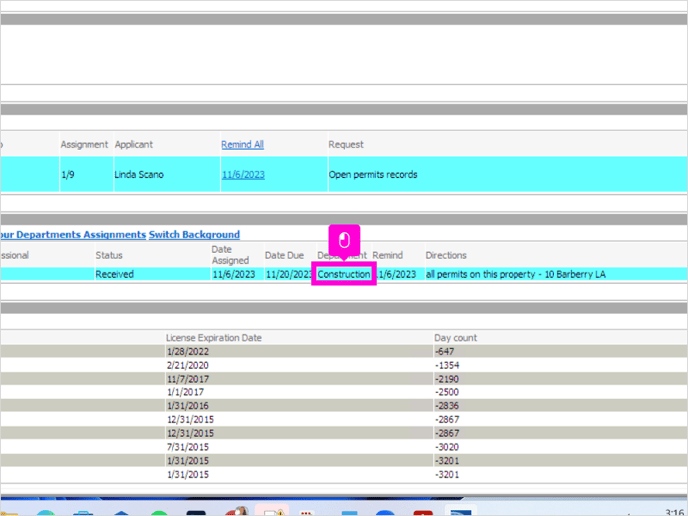Select the due date 11/20/2023 cell
Screen dimensions: 688x516
point(289,274)
